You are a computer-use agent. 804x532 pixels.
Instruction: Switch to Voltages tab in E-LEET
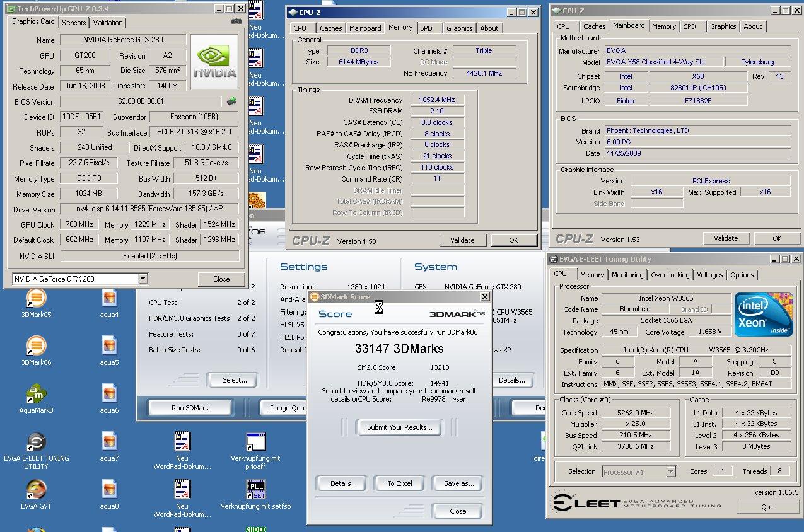pos(709,275)
